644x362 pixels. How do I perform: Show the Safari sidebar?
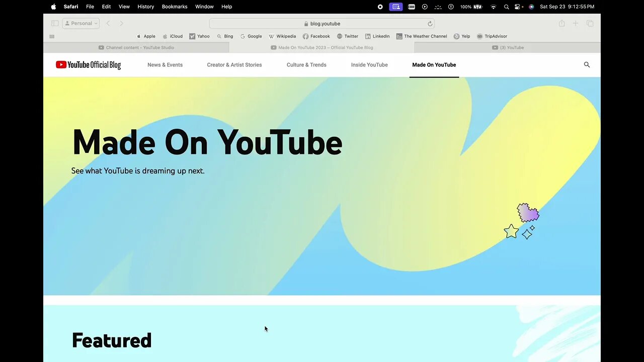point(55,23)
